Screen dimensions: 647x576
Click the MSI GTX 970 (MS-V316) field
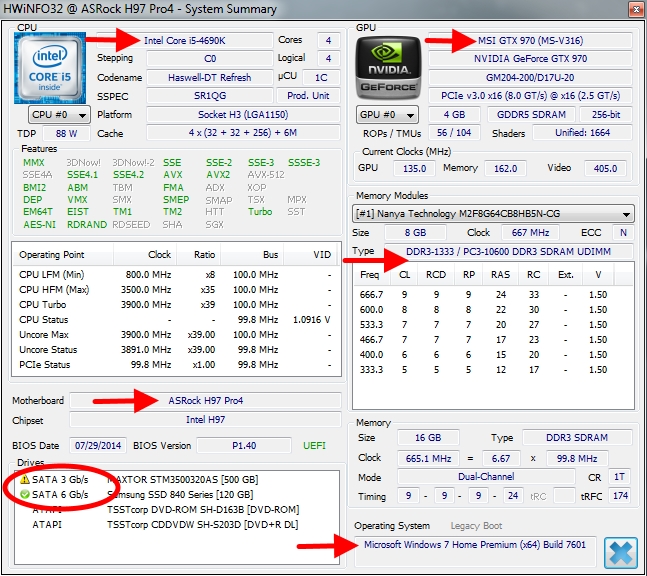click(530, 40)
